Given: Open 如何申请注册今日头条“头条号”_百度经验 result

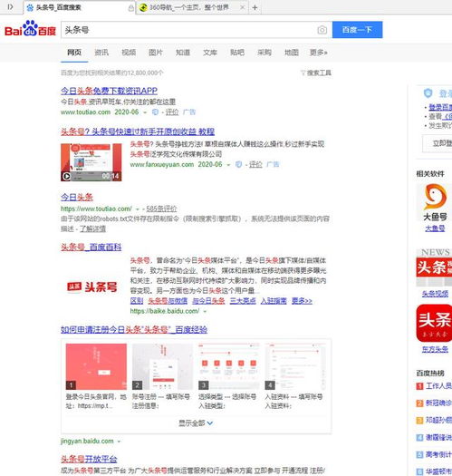Looking at the screenshot, I should point(134,330).
